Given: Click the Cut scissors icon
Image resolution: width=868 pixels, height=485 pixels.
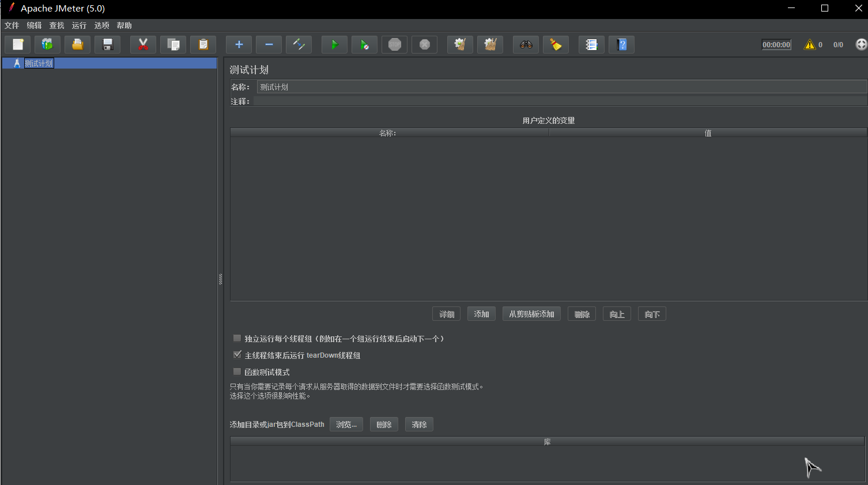Looking at the screenshot, I should click(x=144, y=44).
